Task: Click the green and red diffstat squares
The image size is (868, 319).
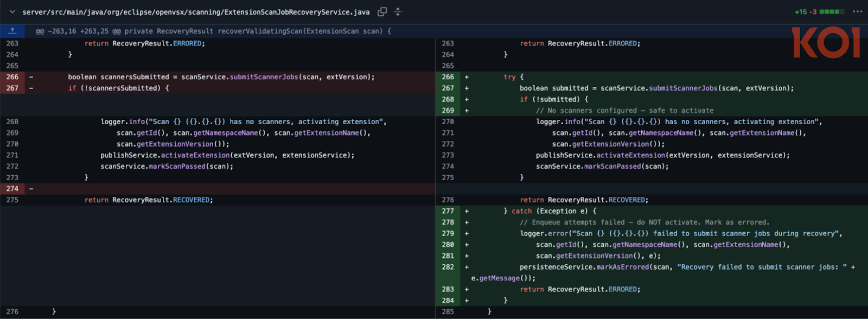Action: [832, 11]
